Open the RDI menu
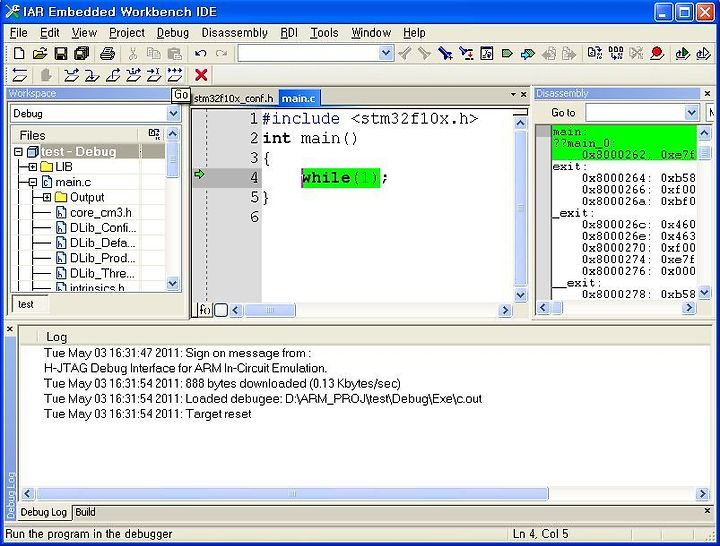The width and height of the screenshot is (720, 546). (289, 33)
